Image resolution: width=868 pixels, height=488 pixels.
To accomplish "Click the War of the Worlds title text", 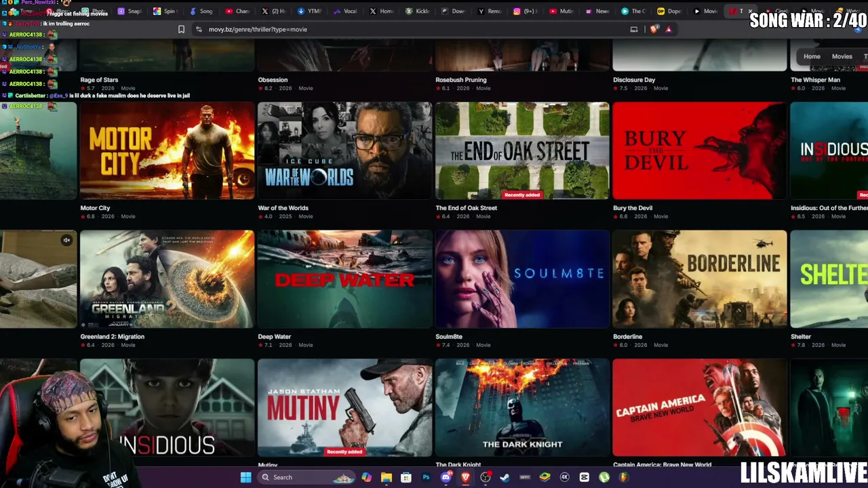I will [283, 208].
